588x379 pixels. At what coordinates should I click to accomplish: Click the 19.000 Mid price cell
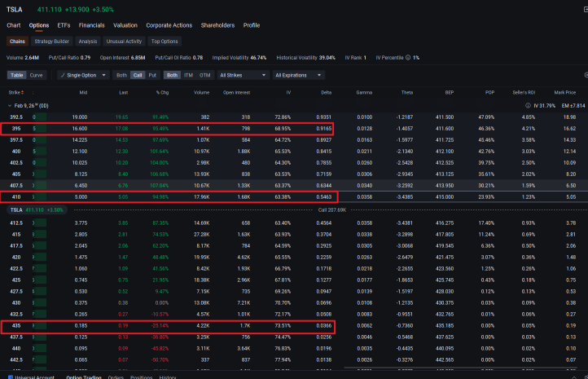(80, 117)
